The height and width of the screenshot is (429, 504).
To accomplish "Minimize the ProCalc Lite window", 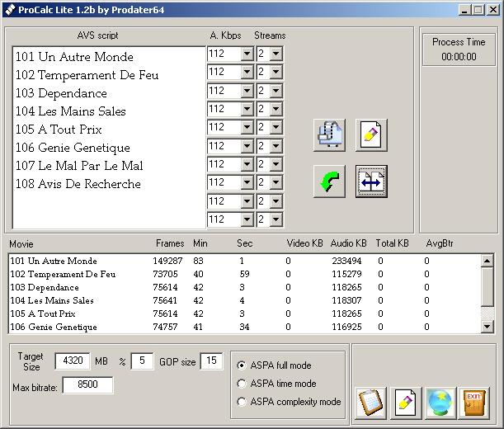I will click(464, 10).
